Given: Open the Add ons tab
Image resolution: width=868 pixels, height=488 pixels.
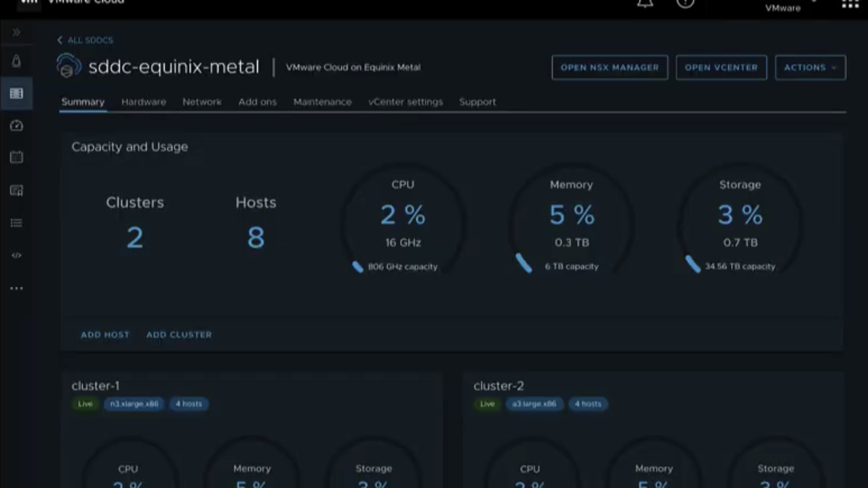Looking at the screenshot, I should 258,102.
